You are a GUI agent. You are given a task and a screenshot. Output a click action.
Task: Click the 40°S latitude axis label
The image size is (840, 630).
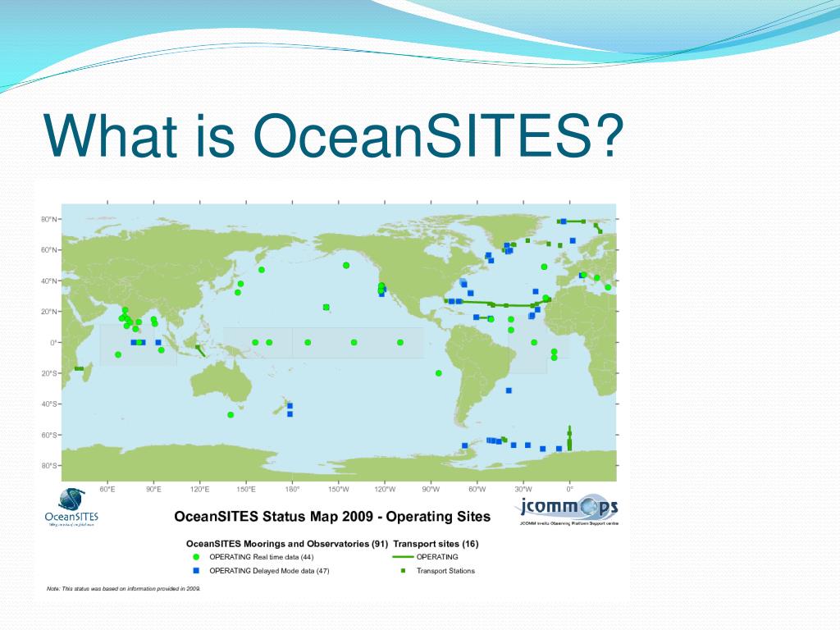49,404
